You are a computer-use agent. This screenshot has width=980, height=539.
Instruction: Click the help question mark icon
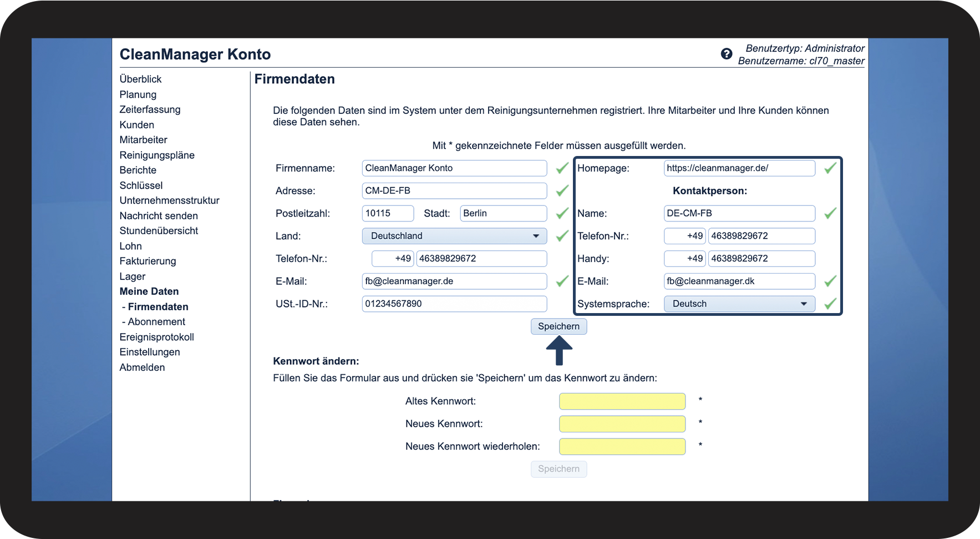pos(727,54)
